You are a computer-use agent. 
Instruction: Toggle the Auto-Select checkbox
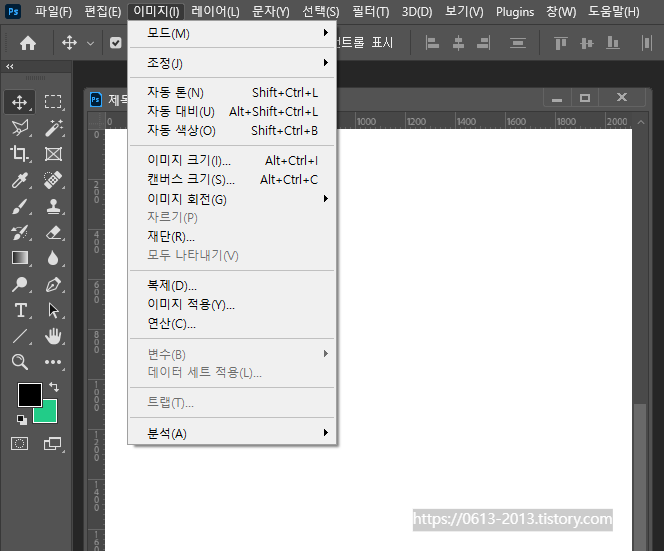tap(116, 43)
